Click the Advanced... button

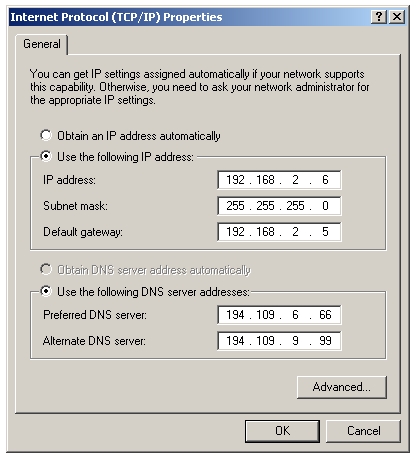point(342,387)
